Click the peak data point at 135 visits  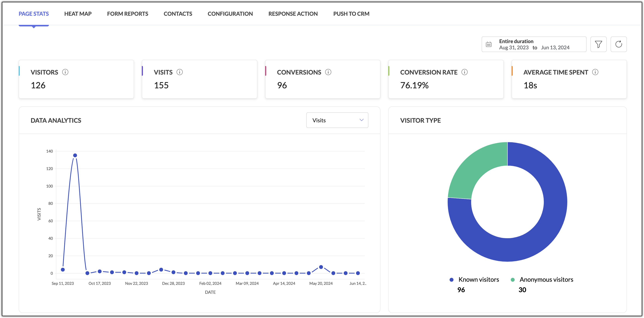click(75, 156)
